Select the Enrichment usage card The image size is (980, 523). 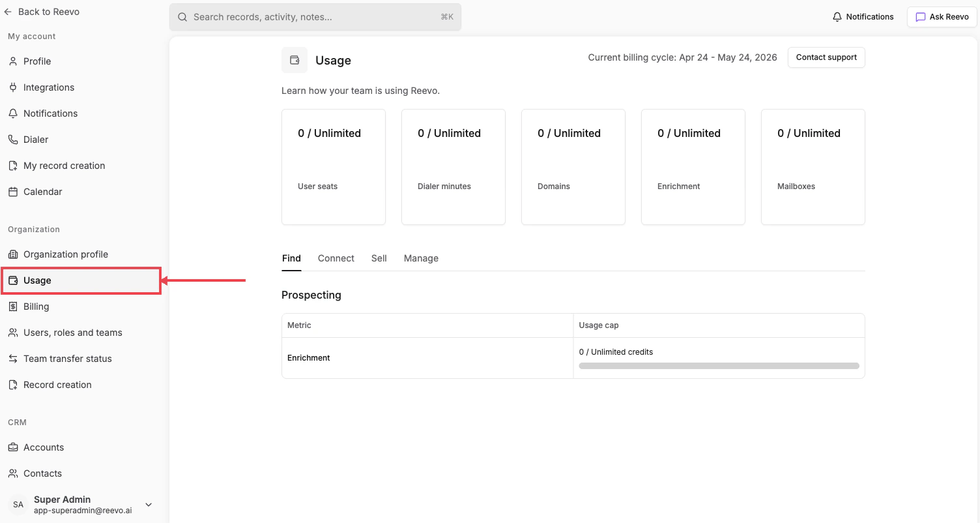(x=693, y=167)
